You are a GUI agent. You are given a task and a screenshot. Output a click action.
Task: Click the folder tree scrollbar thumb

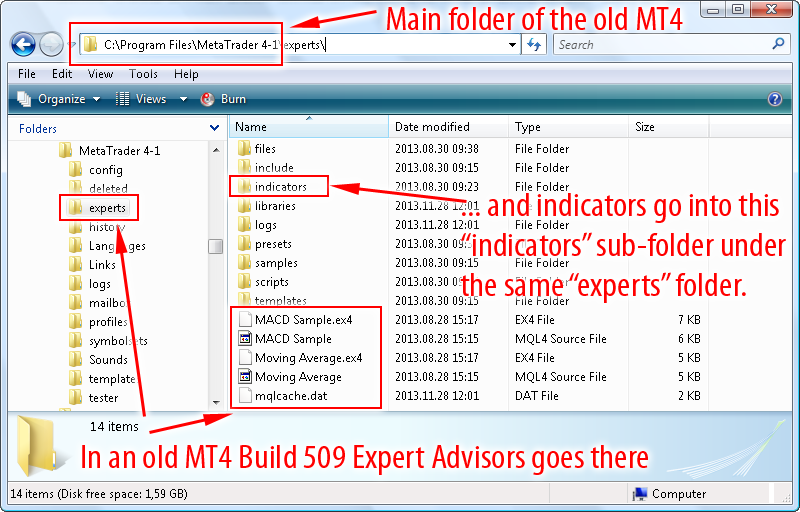click(x=216, y=246)
